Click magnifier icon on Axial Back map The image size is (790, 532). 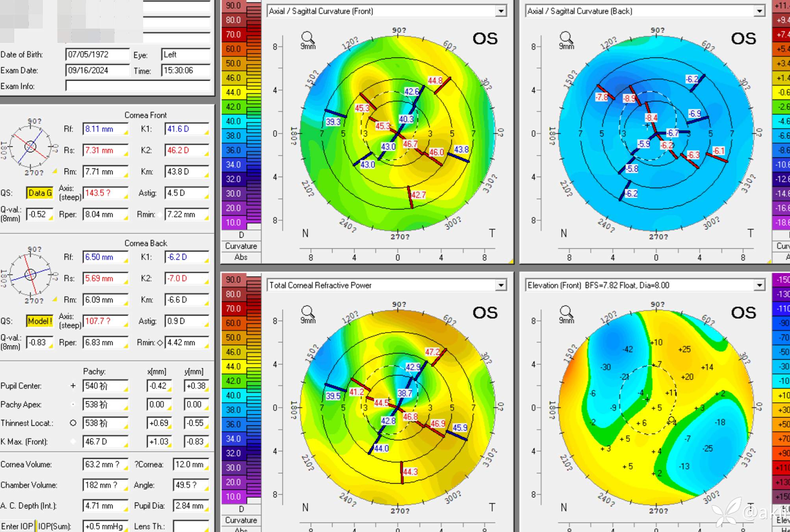tap(566, 38)
